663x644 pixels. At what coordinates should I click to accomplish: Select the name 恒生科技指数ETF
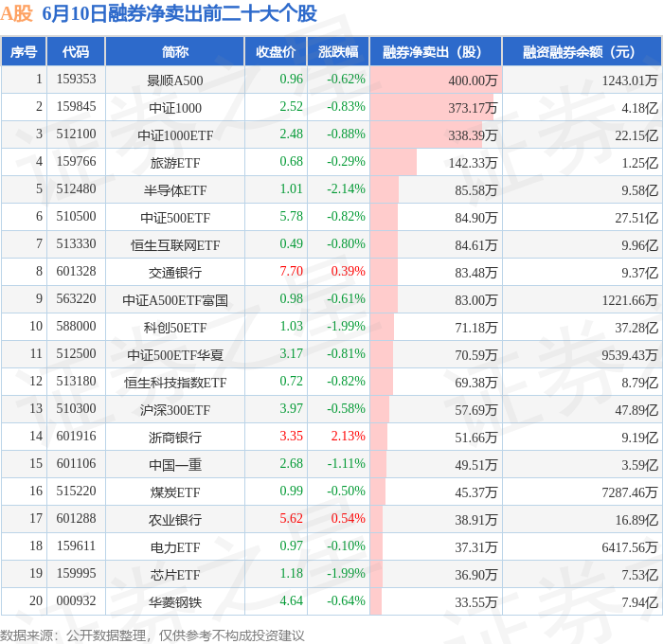click(175, 383)
